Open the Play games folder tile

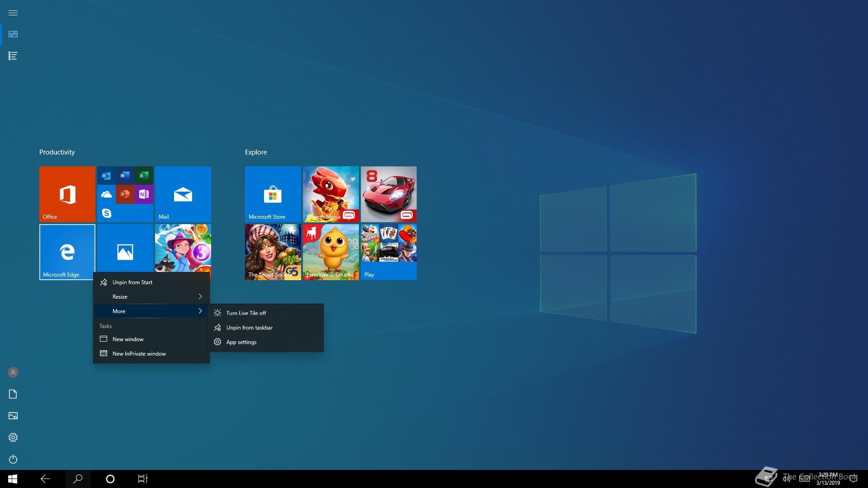[389, 252]
